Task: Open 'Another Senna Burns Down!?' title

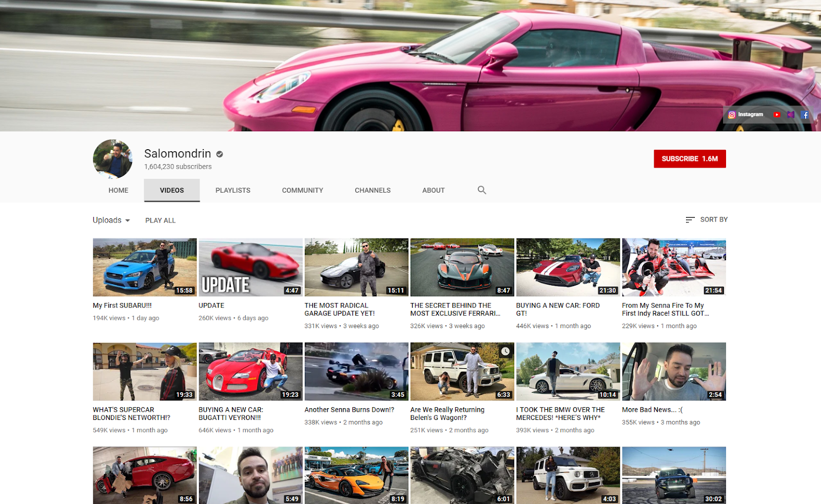Action: pyautogui.click(x=349, y=410)
